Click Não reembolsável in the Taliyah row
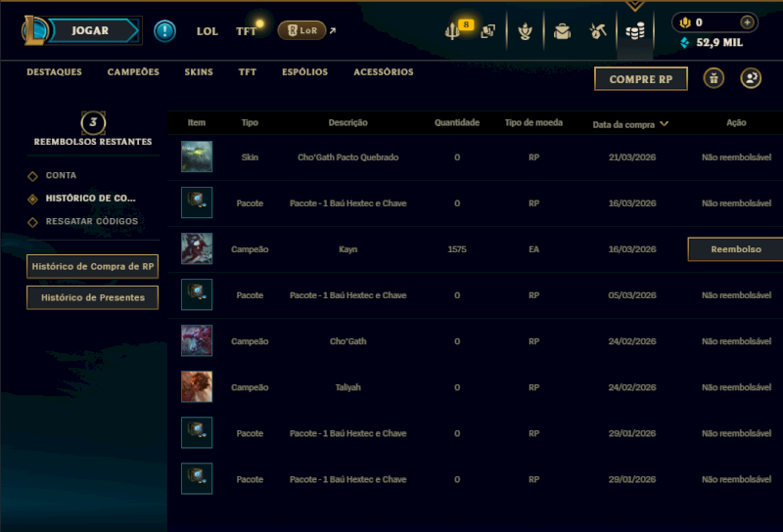This screenshot has width=783, height=532. tap(736, 387)
